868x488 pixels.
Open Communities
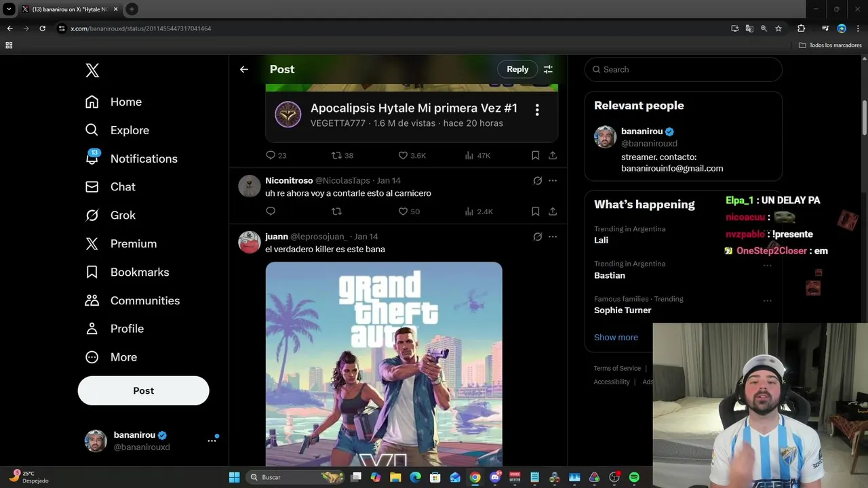pos(132,300)
